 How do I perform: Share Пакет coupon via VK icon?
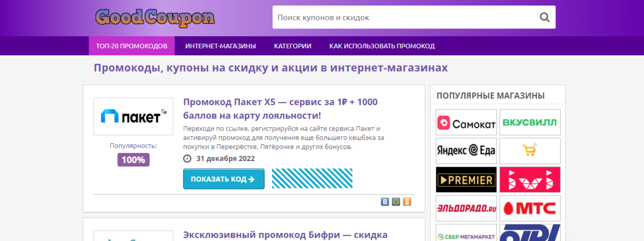tap(385, 202)
